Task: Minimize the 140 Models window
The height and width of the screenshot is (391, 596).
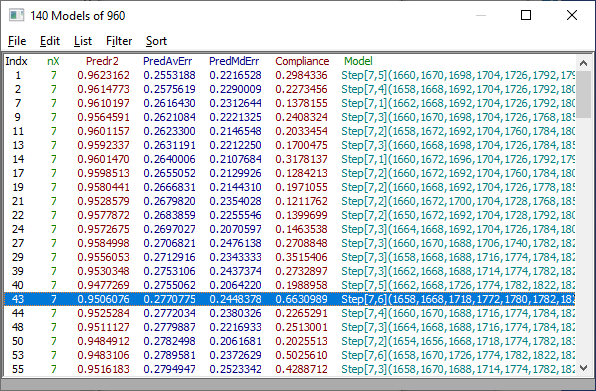Action: tap(481, 15)
